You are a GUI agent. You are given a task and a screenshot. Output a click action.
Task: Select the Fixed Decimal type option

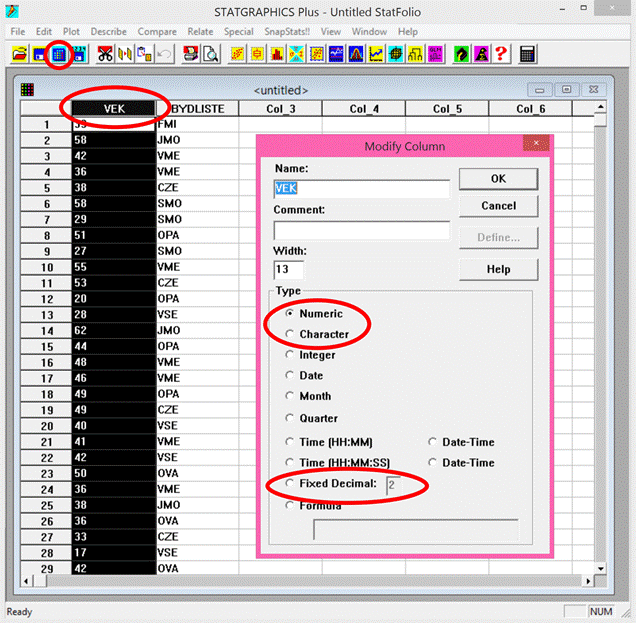pyautogui.click(x=331, y=483)
